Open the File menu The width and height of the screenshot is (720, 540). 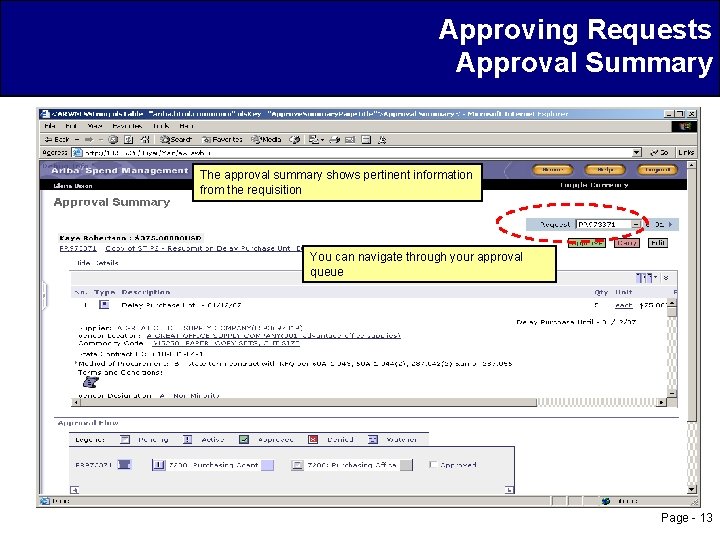point(50,126)
